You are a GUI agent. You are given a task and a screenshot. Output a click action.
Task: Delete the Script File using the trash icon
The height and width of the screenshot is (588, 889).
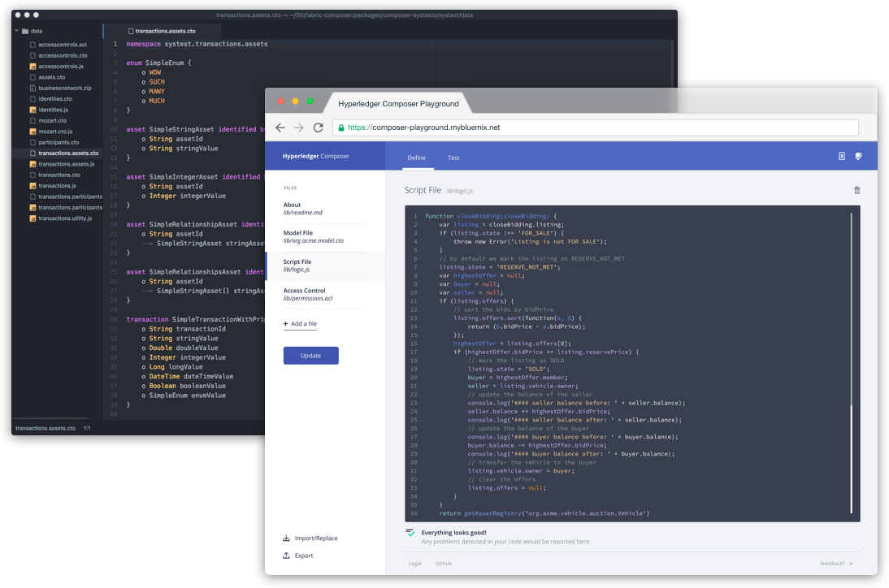pos(856,189)
